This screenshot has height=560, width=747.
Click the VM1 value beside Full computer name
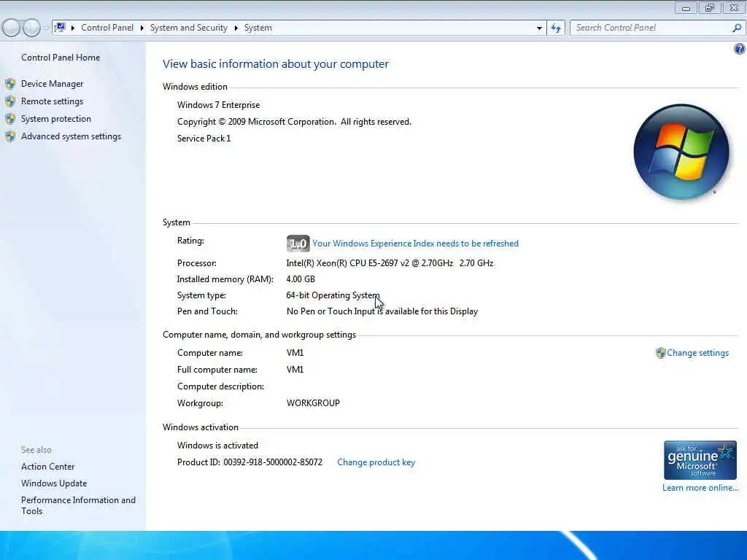click(x=295, y=370)
